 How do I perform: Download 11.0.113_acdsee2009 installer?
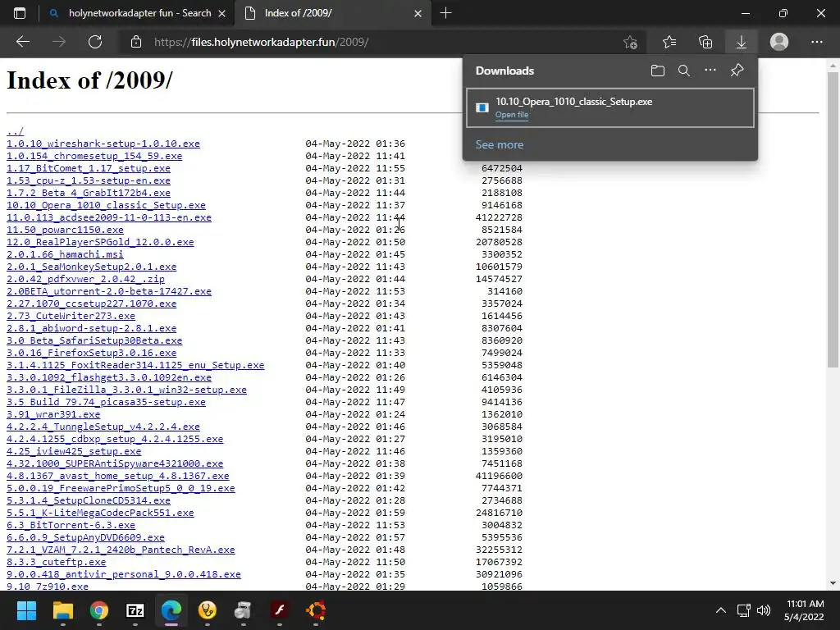109,217
